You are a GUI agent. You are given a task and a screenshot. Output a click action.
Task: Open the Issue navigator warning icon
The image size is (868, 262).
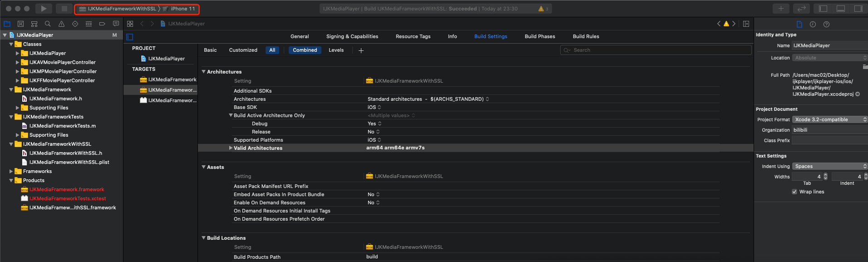coord(61,24)
